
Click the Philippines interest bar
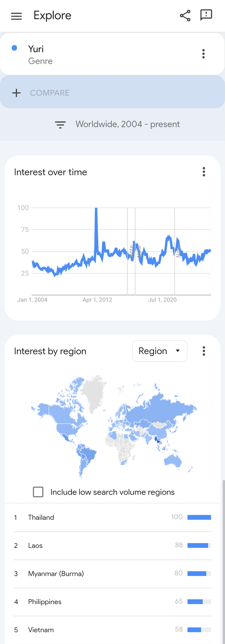pos(199,602)
